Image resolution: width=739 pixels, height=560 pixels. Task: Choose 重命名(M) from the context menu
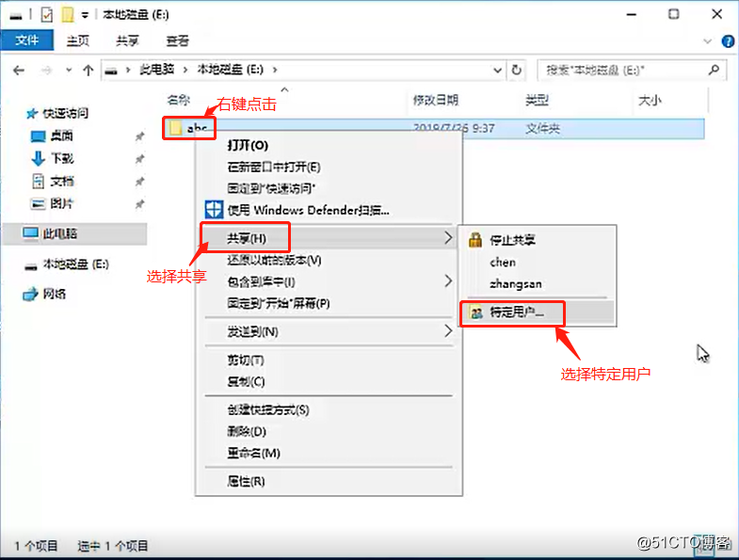253,453
